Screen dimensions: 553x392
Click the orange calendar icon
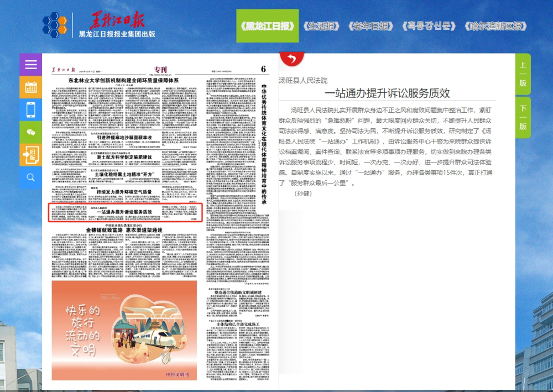click(x=30, y=87)
